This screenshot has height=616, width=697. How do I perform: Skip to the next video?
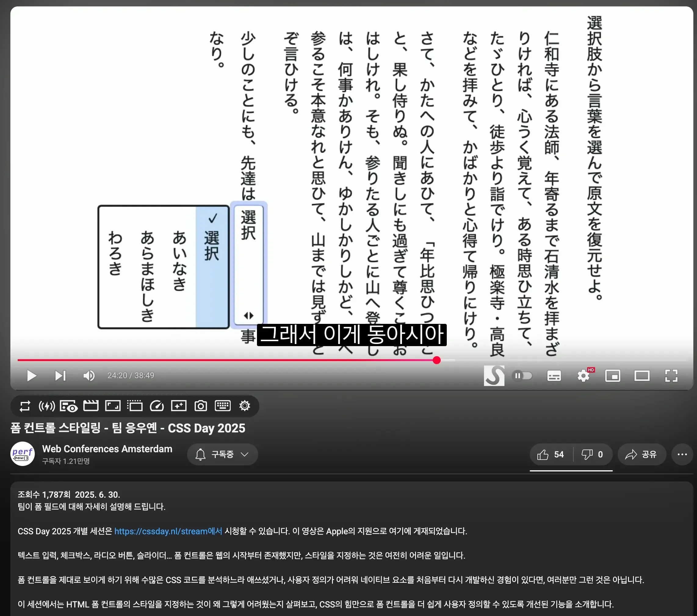click(60, 376)
